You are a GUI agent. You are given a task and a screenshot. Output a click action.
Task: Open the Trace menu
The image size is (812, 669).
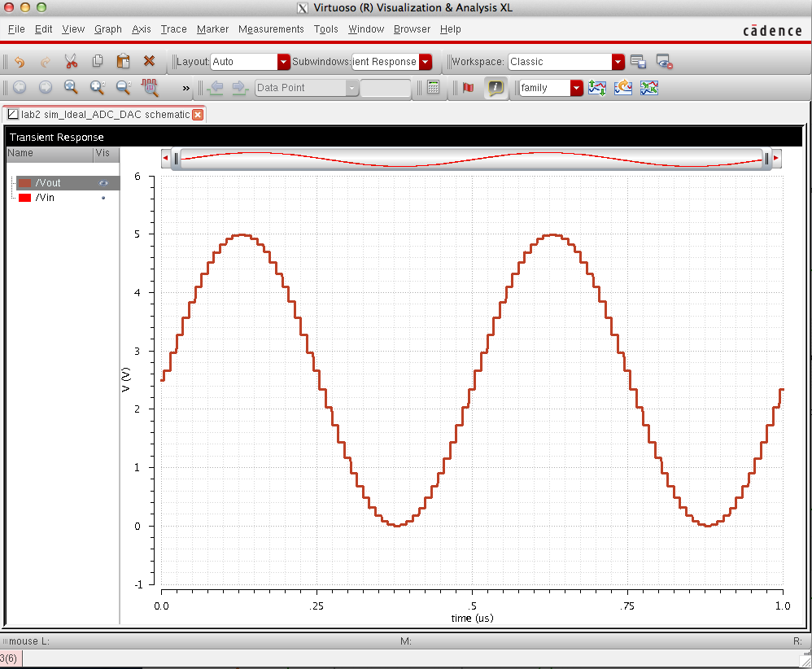[173, 29]
